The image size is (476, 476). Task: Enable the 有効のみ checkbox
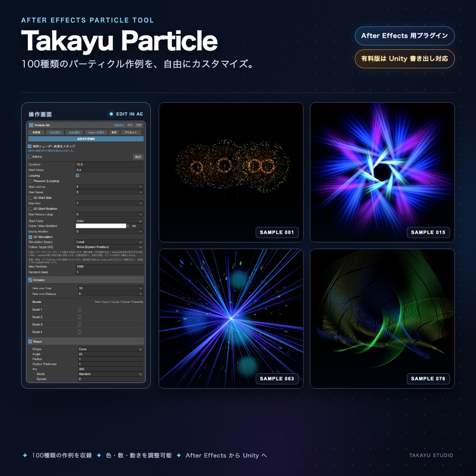(30, 157)
